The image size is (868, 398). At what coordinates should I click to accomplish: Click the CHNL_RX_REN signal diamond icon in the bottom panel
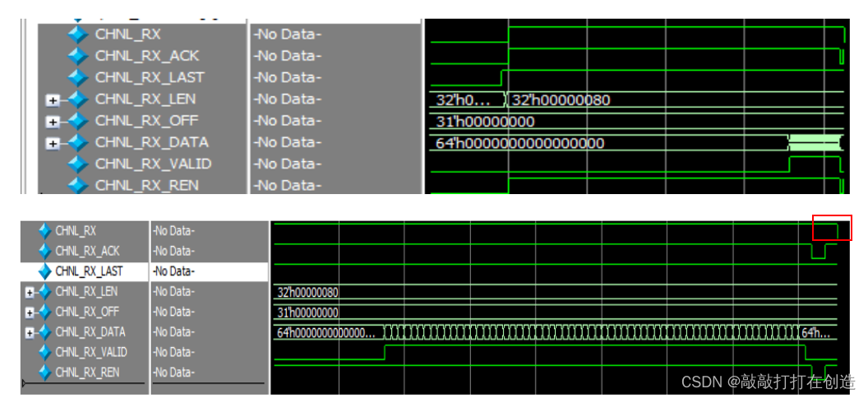click(x=45, y=373)
